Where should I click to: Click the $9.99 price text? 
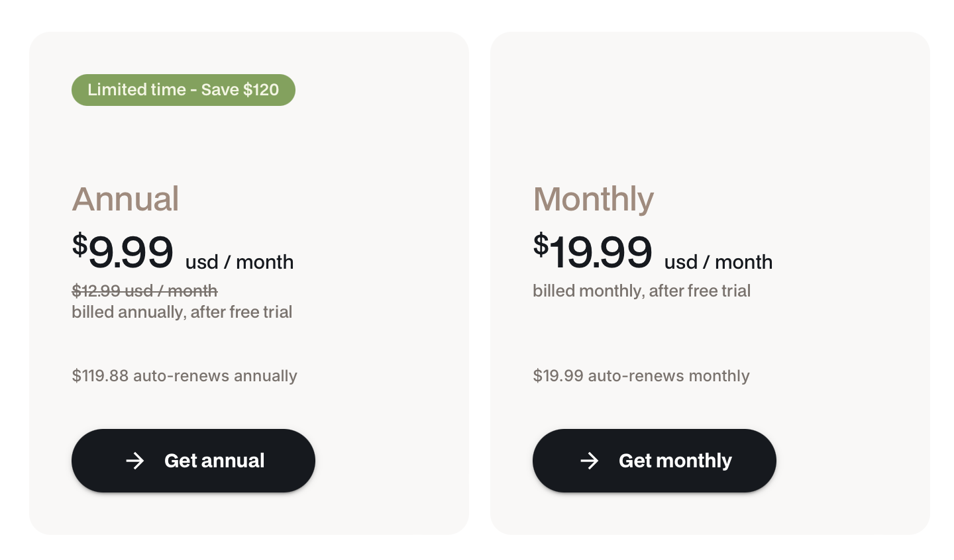pos(123,252)
